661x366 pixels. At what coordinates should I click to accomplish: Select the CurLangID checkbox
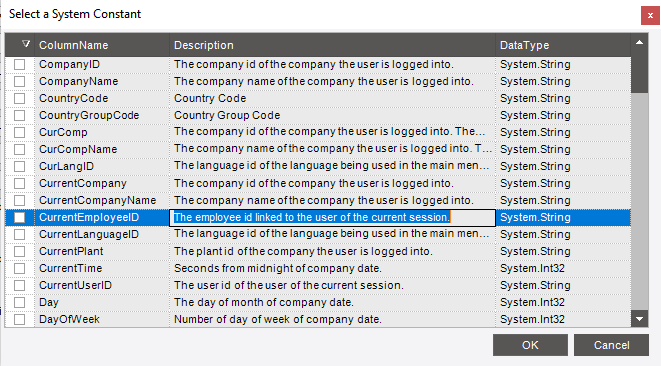pyautogui.click(x=19, y=166)
